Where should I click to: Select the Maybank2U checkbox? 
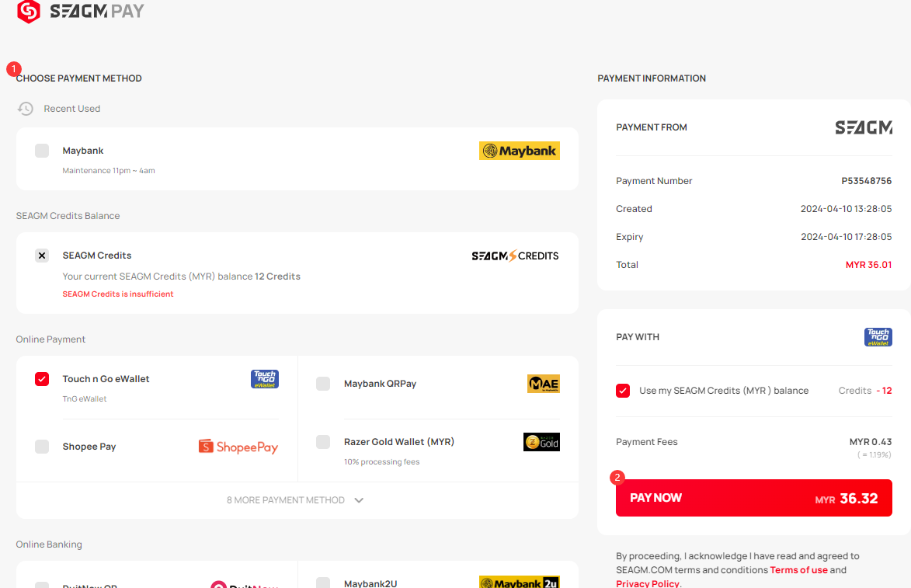coord(323,583)
